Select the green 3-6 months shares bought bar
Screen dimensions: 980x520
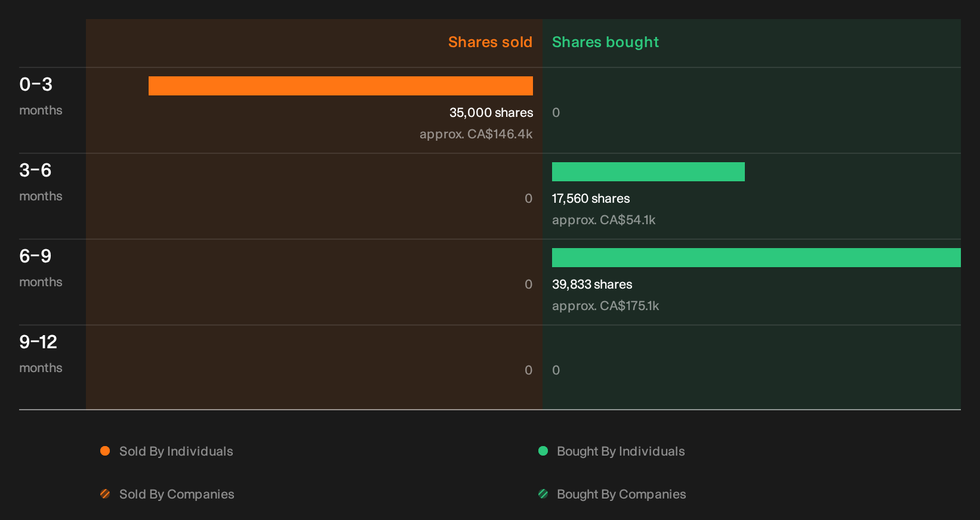[648, 172]
